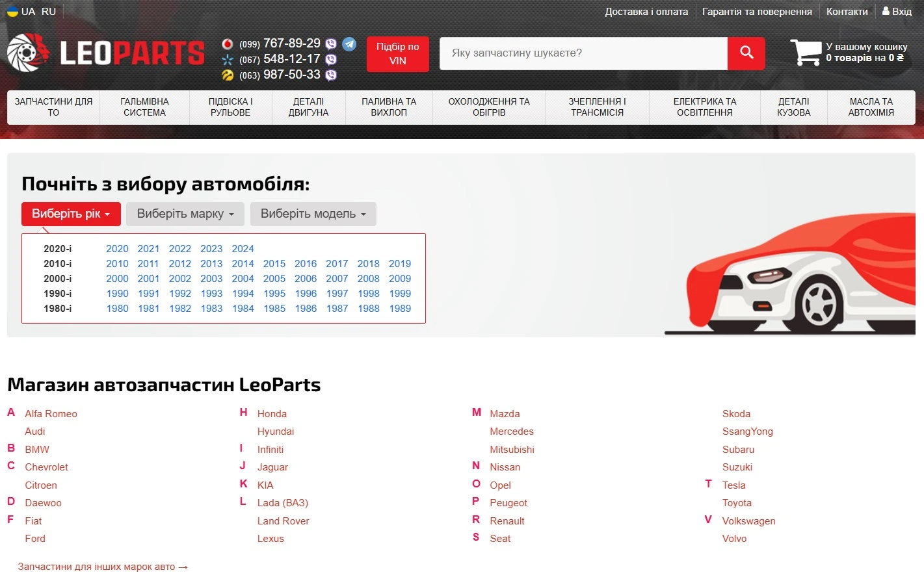Select the Tesla brand link
Viewport: 924px width, 579px height.
click(x=734, y=485)
